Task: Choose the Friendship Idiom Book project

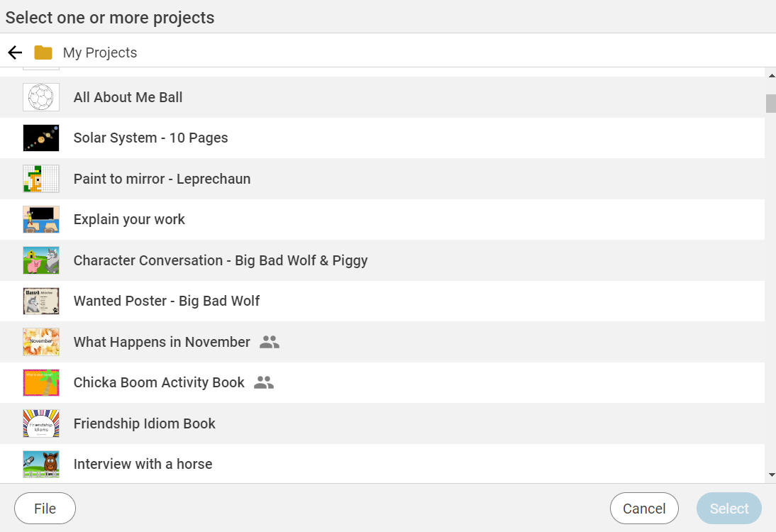Action: tap(144, 423)
